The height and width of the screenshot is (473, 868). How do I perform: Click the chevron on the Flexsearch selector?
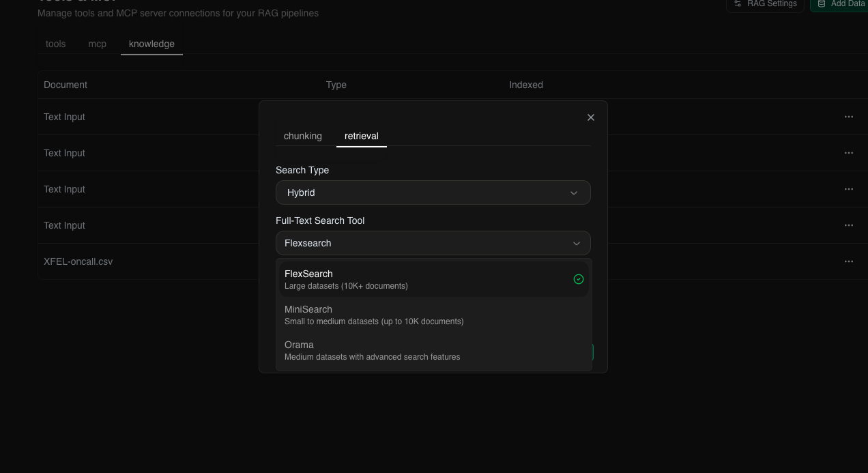tap(574, 243)
